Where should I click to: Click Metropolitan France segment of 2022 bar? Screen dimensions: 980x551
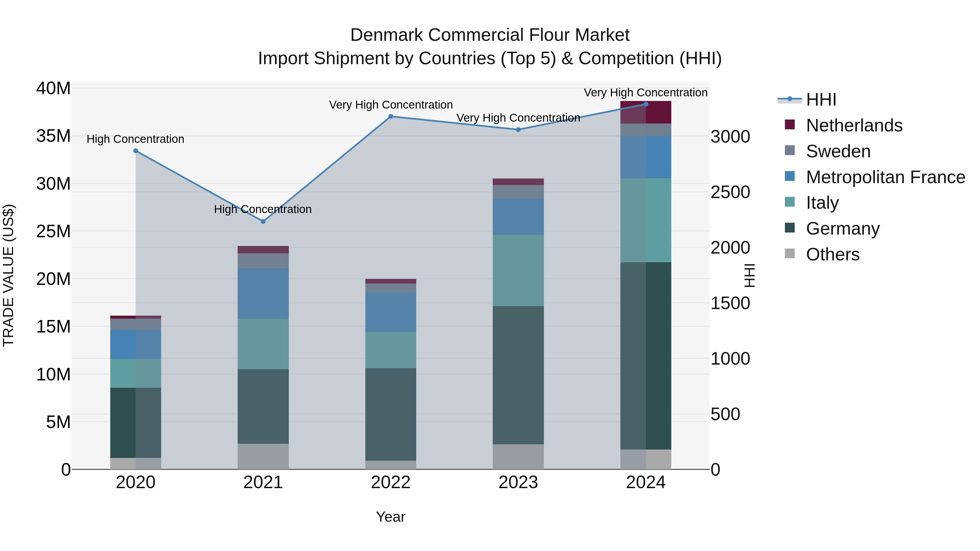coord(391,312)
